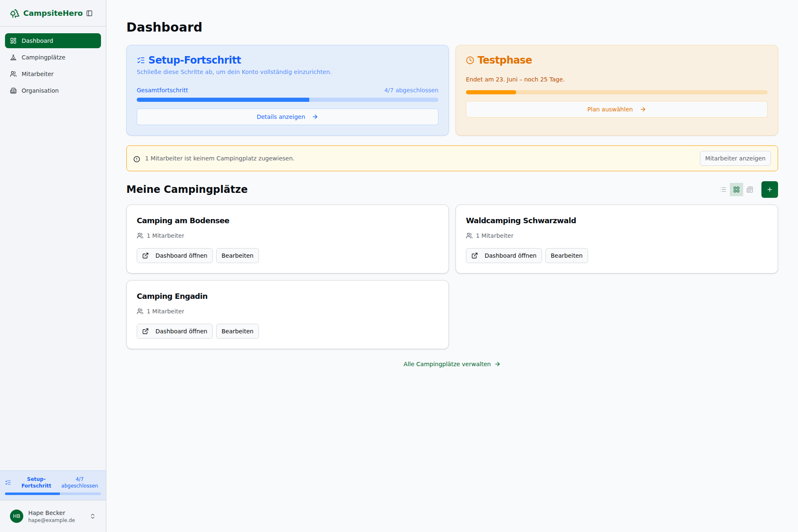The image size is (798, 532).
Task: Open dashboard for Camping am Bodensee
Action: (175, 256)
